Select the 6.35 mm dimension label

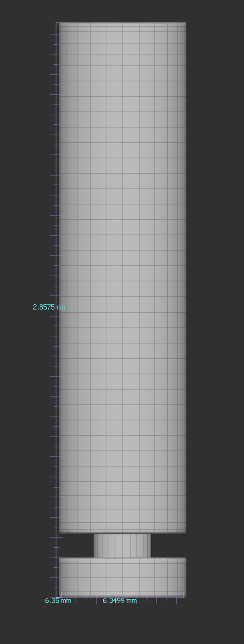pyautogui.click(x=58, y=600)
